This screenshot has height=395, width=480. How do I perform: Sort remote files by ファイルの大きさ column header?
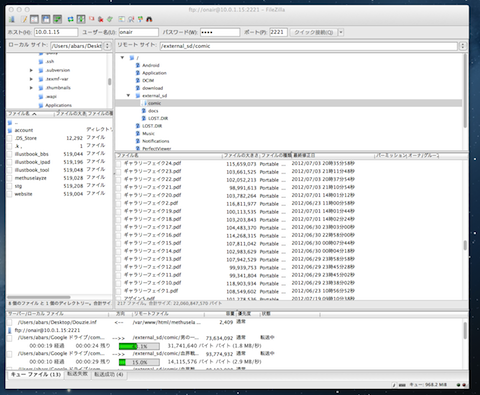(x=241, y=155)
